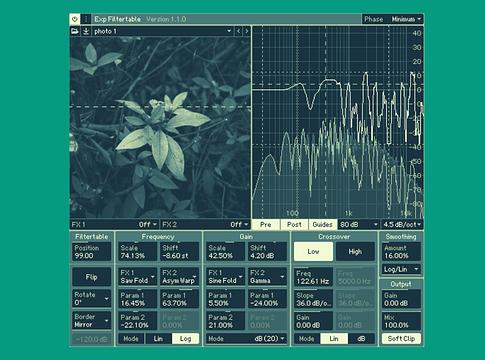Open the three-dot options menu
The width and height of the screenshot is (485, 360).
[x=86, y=19]
